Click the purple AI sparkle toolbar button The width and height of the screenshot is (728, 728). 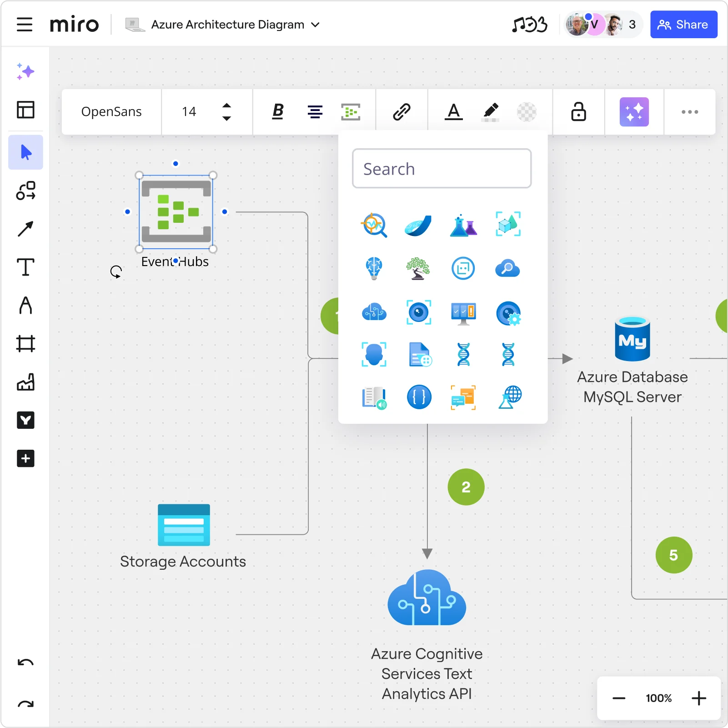coord(634,112)
